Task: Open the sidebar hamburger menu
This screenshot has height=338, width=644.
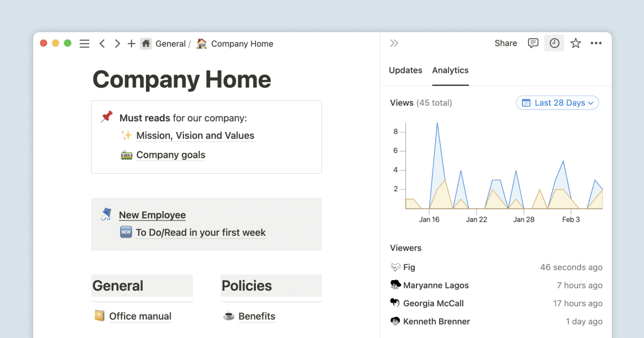Action: click(x=84, y=43)
